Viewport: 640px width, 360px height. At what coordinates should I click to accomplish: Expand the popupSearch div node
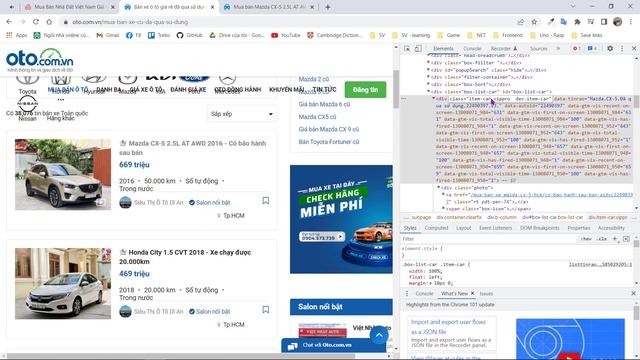click(428, 69)
